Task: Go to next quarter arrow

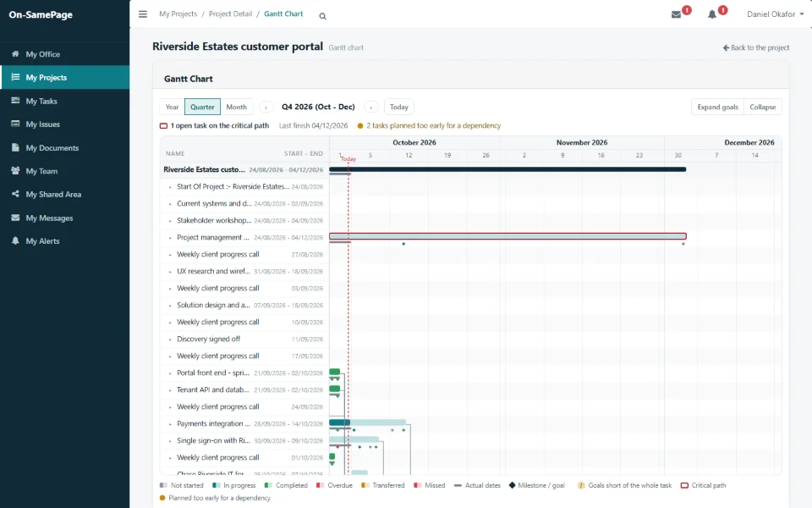Action: (370, 107)
